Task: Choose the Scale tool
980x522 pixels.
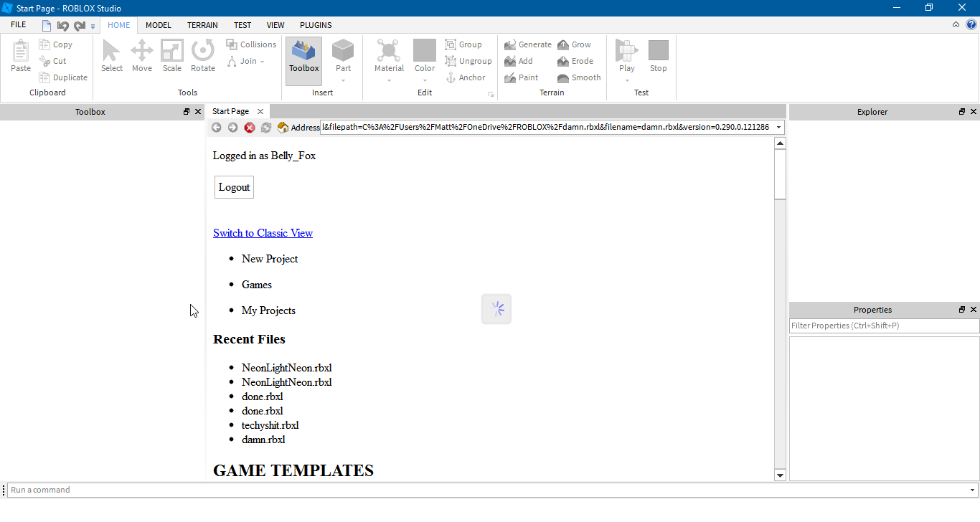Action: 172,57
